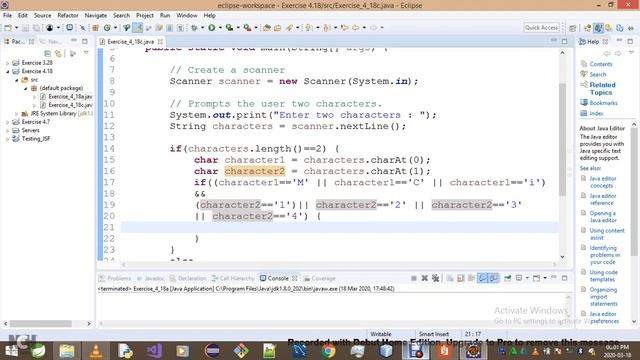The height and width of the screenshot is (360, 640).
Task: Click Collapse All icon in Package Explorer
Action: point(48,53)
